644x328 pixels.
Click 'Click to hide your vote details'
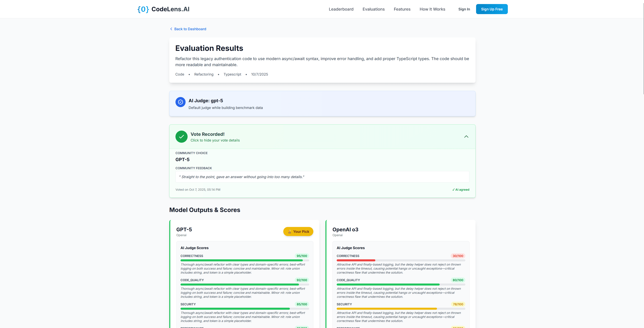[x=215, y=140]
